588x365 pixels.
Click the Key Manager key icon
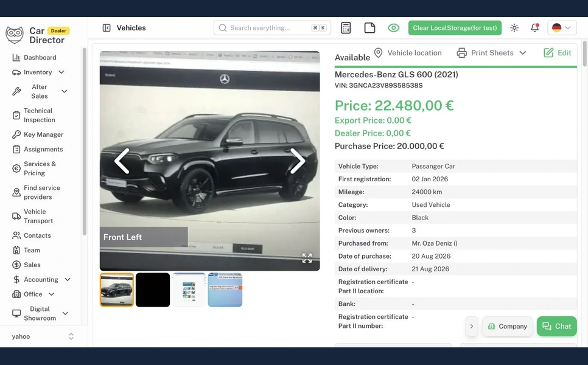16,134
